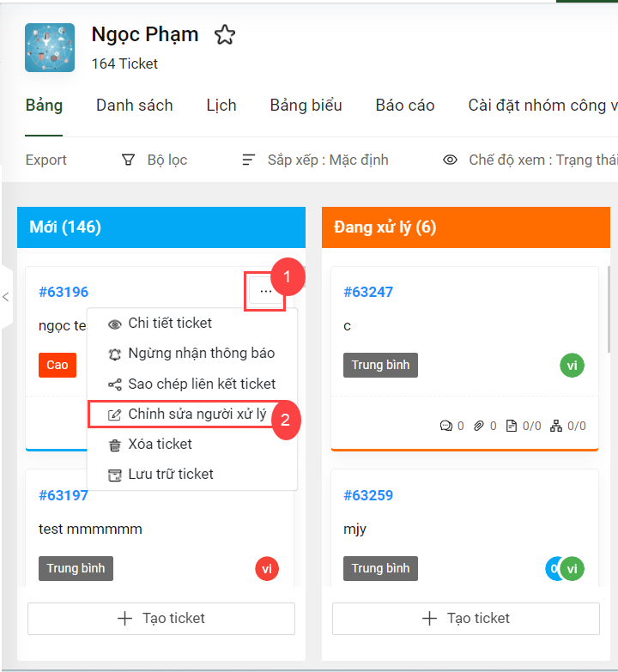Viewport: 618px width, 672px height.
Task: Click the attachment paperclip icon on ticket #63247
Action: 479,426
